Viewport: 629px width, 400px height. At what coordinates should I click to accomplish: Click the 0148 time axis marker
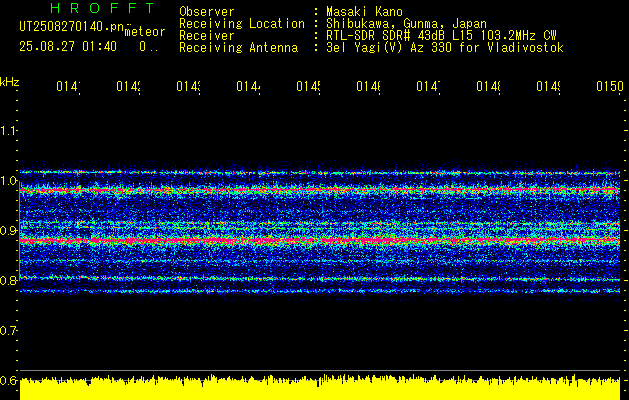489,86
